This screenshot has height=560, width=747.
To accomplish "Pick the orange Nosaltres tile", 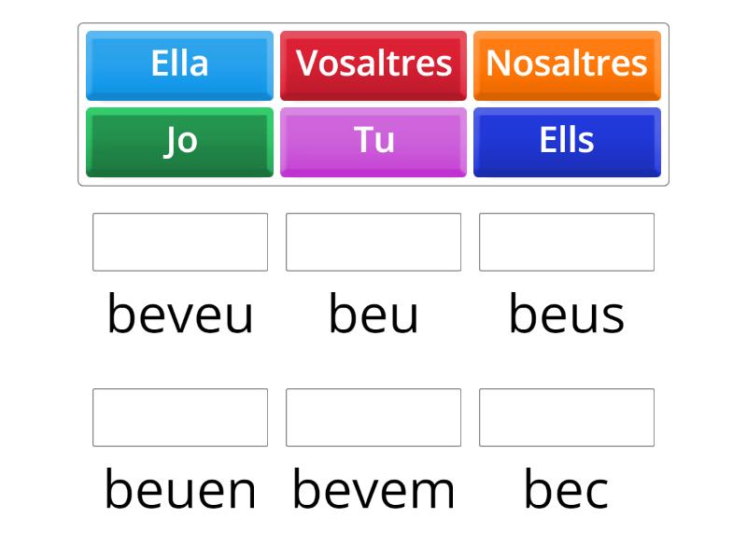I will [x=567, y=64].
